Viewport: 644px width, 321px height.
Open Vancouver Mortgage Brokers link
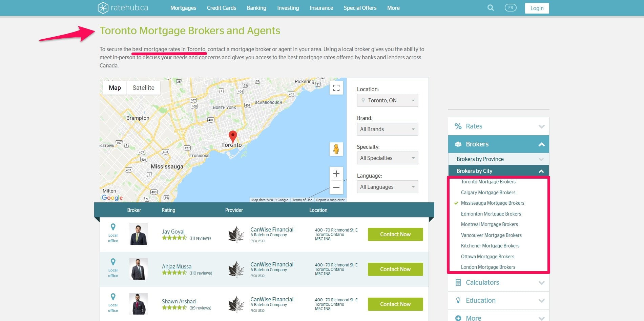pos(491,235)
